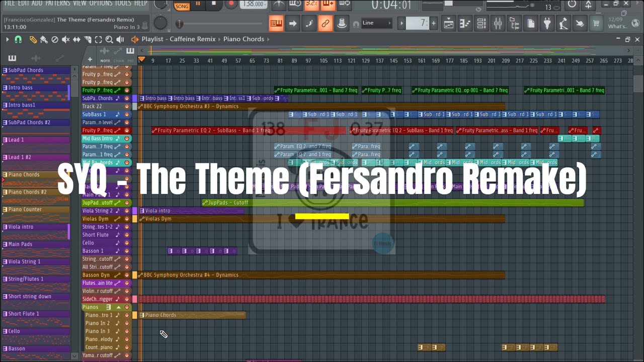
Task: Open the playlist options menu arrow
Action: pos(7,39)
